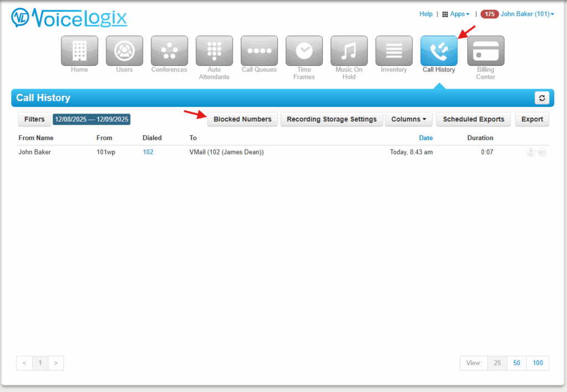Open Time Frames clock icon
The width and height of the screenshot is (567, 392).
(x=304, y=50)
